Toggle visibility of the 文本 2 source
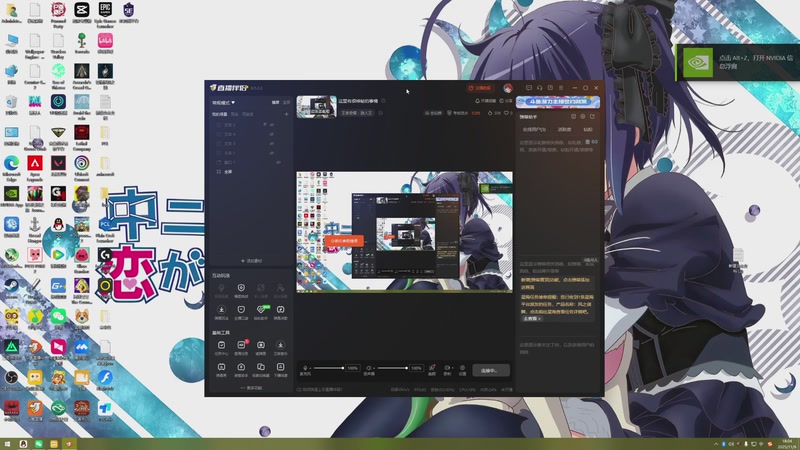800x450 pixels. click(271, 125)
